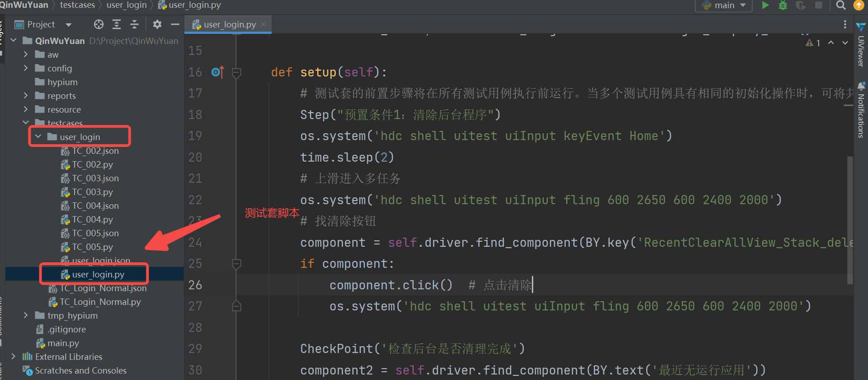868x380 pixels.
Task: Start debugging with the bug icon
Action: (783, 5)
